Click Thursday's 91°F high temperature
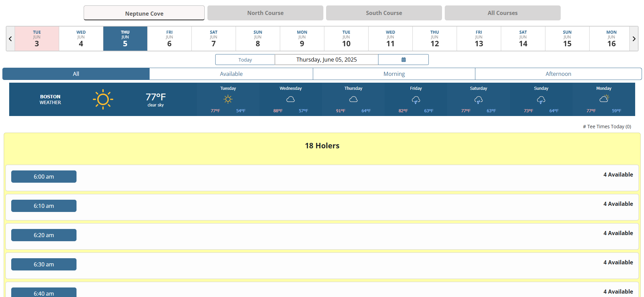This screenshot has width=644, height=297. 341,111
